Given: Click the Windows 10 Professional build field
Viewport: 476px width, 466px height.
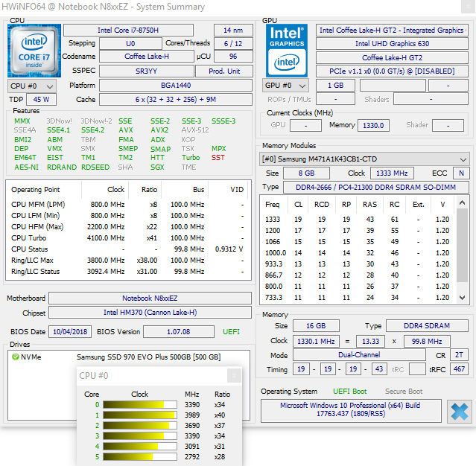Looking at the screenshot, I should 351,411.
